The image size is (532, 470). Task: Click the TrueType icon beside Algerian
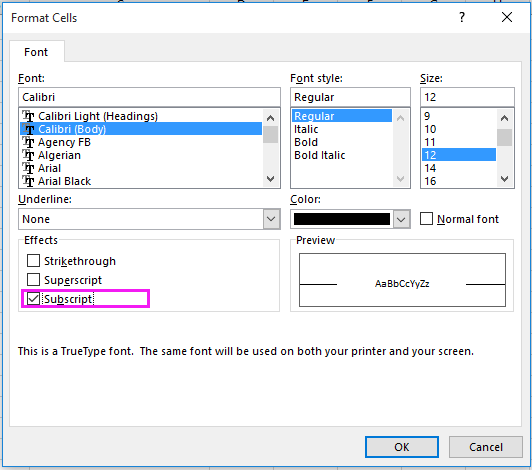pyautogui.click(x=28, y=155)
